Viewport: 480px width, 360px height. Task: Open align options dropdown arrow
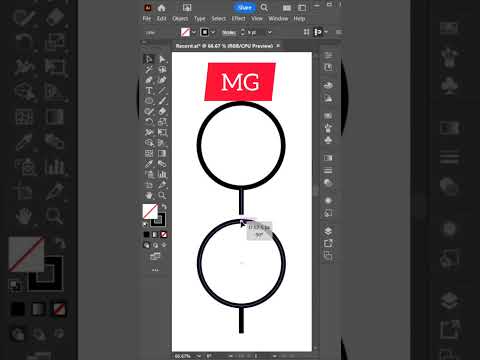click(x=326, y=32)
